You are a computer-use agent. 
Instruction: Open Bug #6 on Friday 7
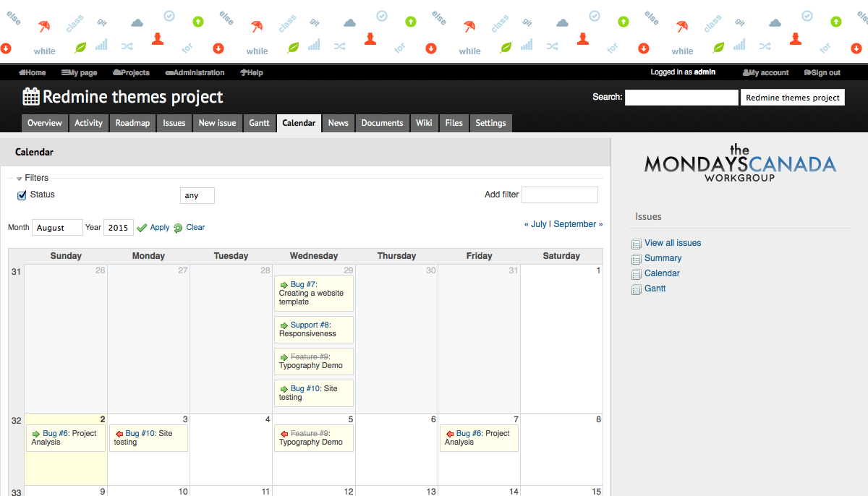tap(469, 434)
